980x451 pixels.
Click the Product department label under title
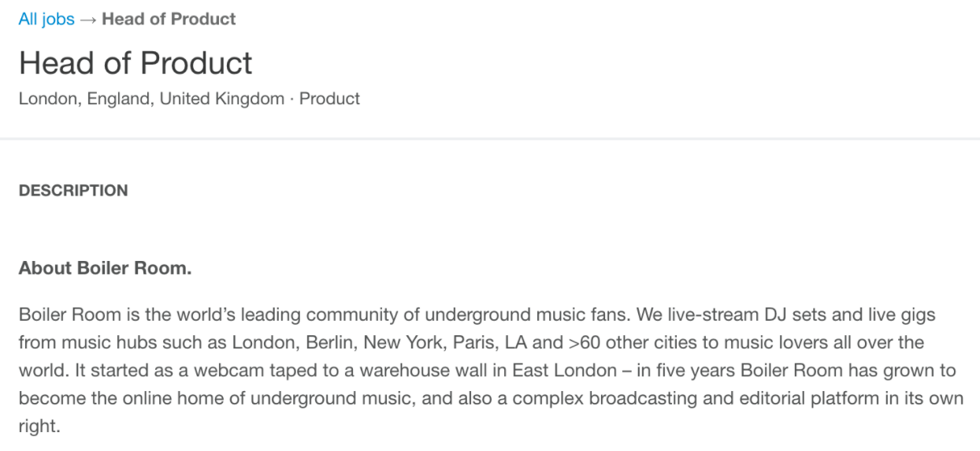point(329,99)
